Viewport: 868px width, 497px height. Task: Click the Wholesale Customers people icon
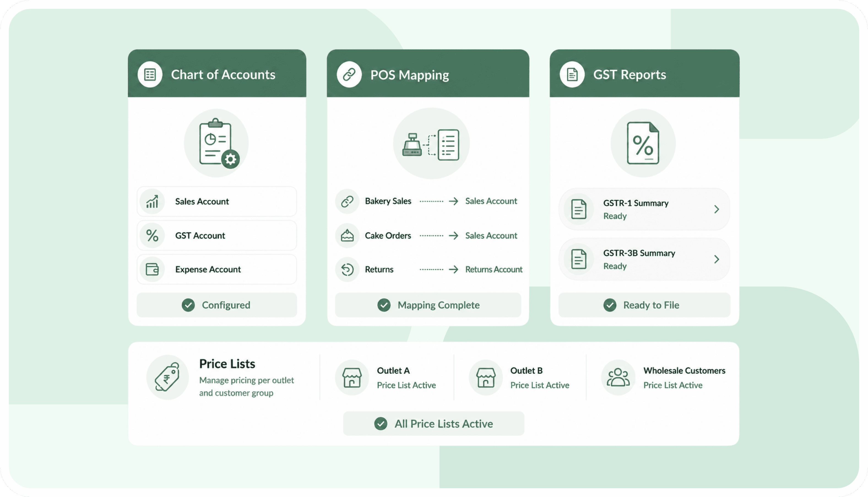point(618,377)
